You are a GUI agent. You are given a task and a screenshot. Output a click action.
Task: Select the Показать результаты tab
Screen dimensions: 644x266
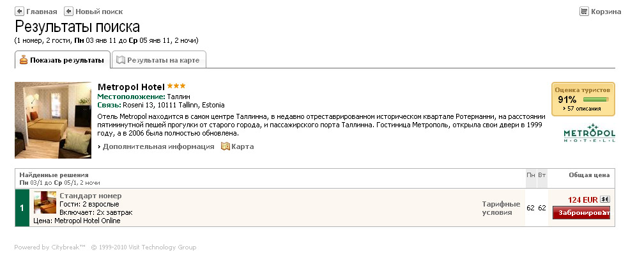click(x=63, y=60)
